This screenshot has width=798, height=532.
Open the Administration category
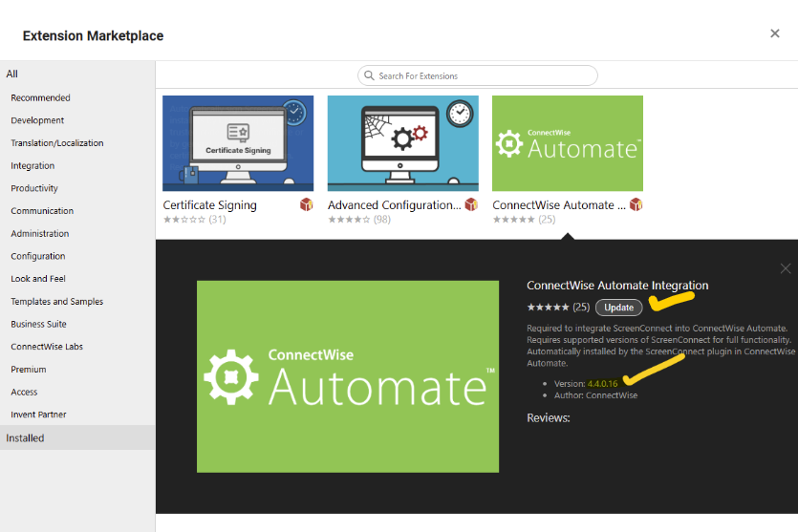(40, 233)
